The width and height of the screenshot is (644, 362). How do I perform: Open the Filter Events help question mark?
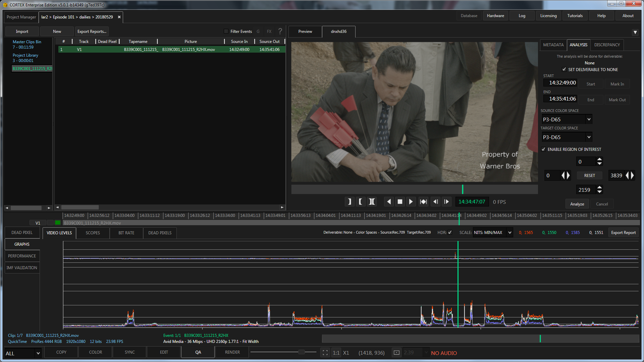pos(280,31)
